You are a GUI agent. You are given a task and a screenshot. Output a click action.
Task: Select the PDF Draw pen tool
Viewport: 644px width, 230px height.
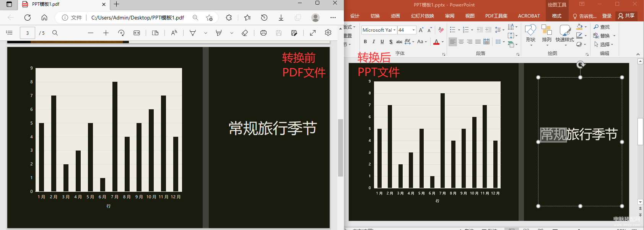[x=193, y=33]
